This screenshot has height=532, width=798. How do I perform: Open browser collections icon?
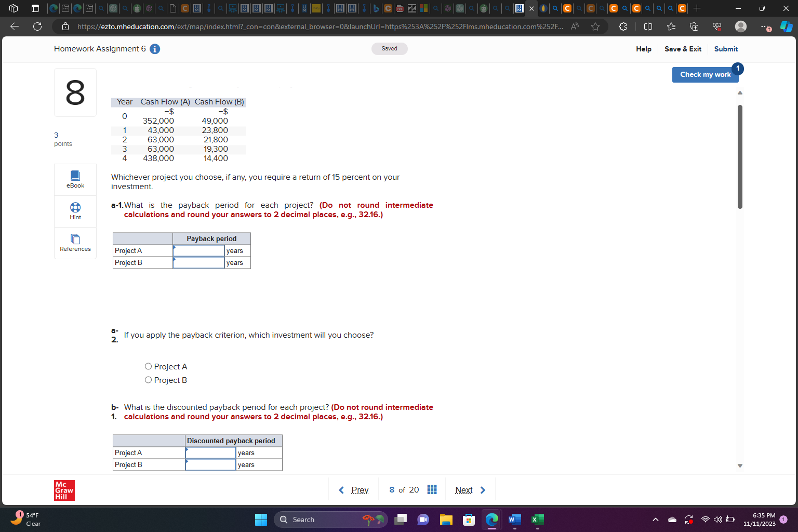click(x=694, y=26)
